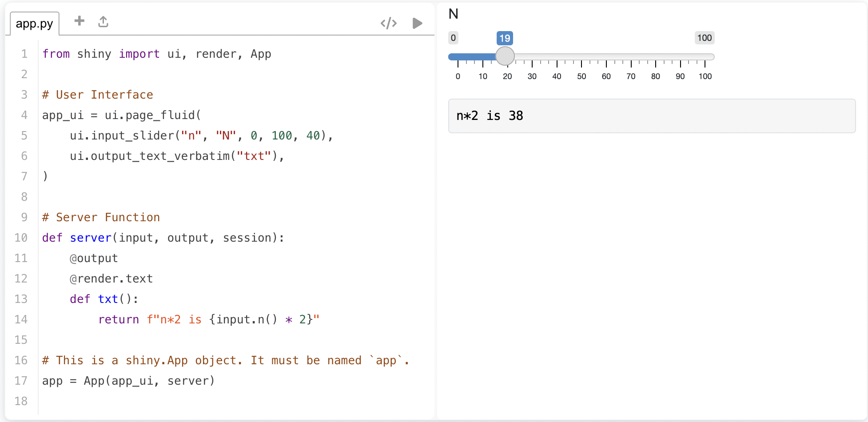Click line number 5 in the editor gutter
Viewport: 868px width, 422px height.
click(24, 135)
